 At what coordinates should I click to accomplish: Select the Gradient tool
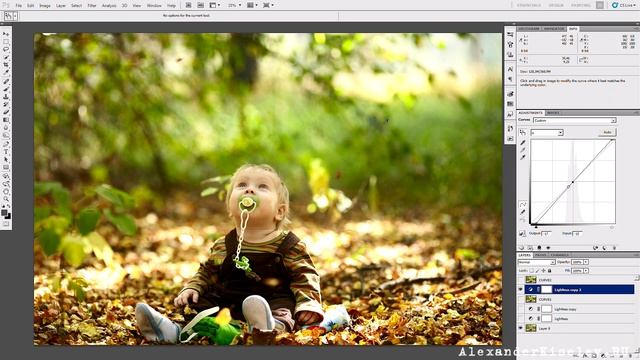[6, 120]
